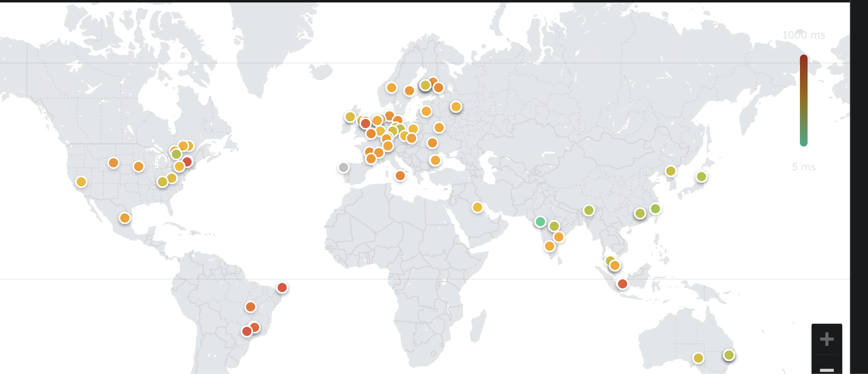Click the green marker in Bangladesh

(589, 210)
